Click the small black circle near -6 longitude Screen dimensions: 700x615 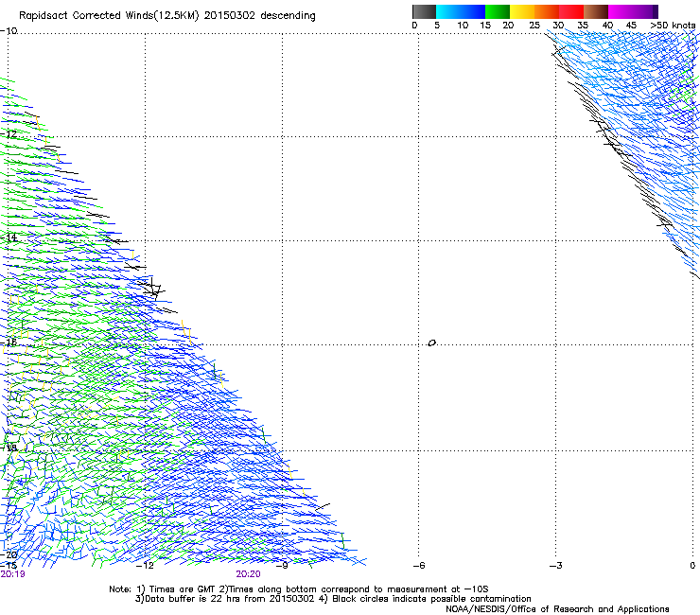click(431, 343)
